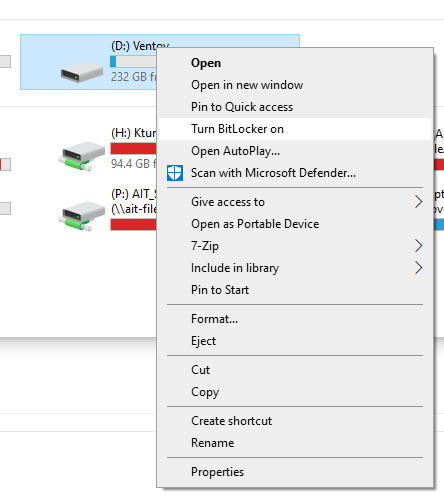This screenshot has height=496, width=444.
Task: Select Include in library entry
Action: point(295,268)
